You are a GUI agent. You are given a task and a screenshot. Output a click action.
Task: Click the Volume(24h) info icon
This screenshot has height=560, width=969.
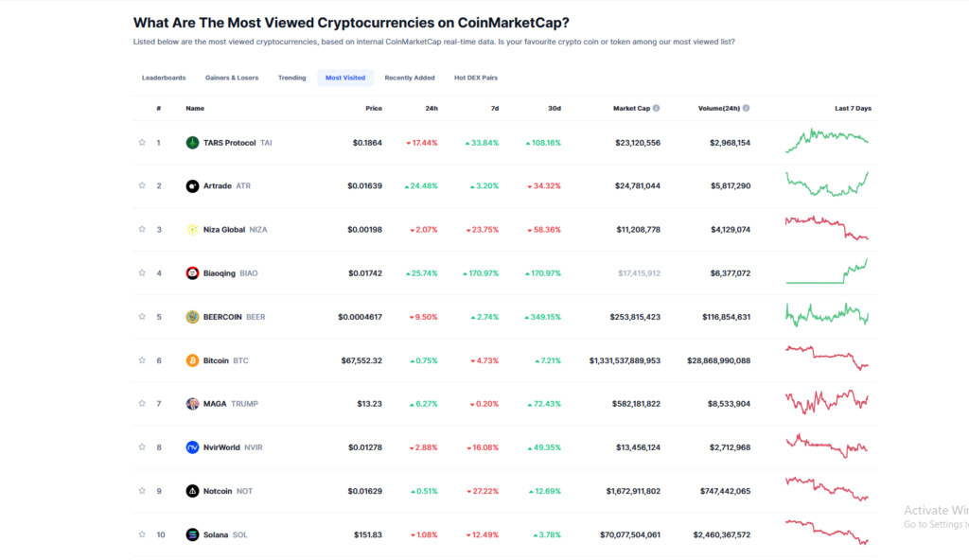pyautogui.click(x=748, y=108)
